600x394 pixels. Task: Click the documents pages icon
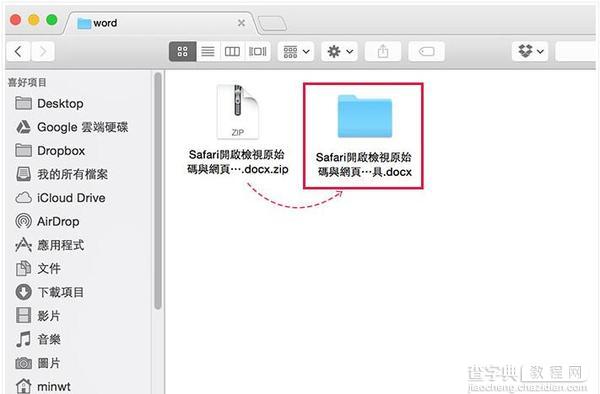[23, 269]
